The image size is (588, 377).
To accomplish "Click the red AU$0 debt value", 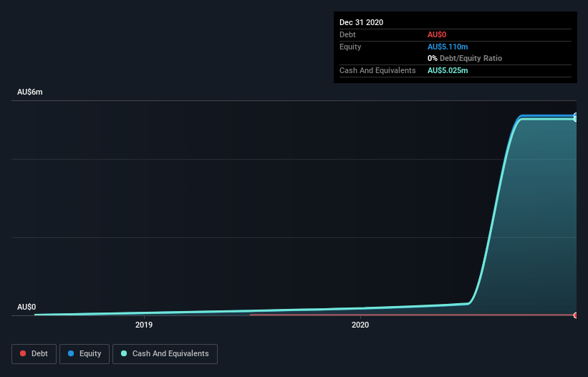I will [437, 34].
